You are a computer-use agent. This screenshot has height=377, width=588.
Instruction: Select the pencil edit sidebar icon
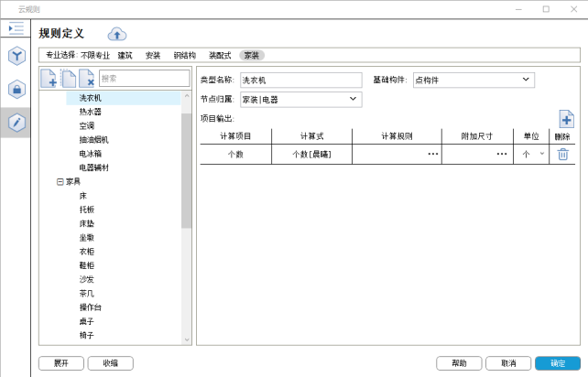[x=16, y=121]
